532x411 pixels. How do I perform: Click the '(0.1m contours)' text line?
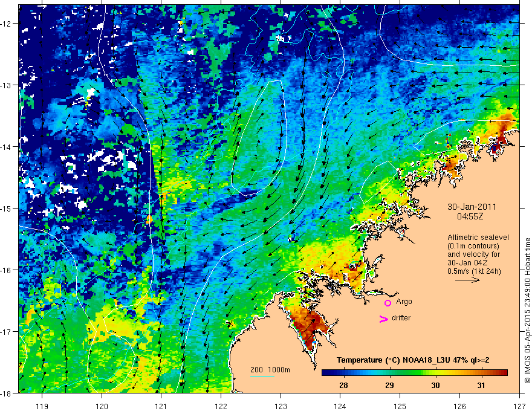473,246
